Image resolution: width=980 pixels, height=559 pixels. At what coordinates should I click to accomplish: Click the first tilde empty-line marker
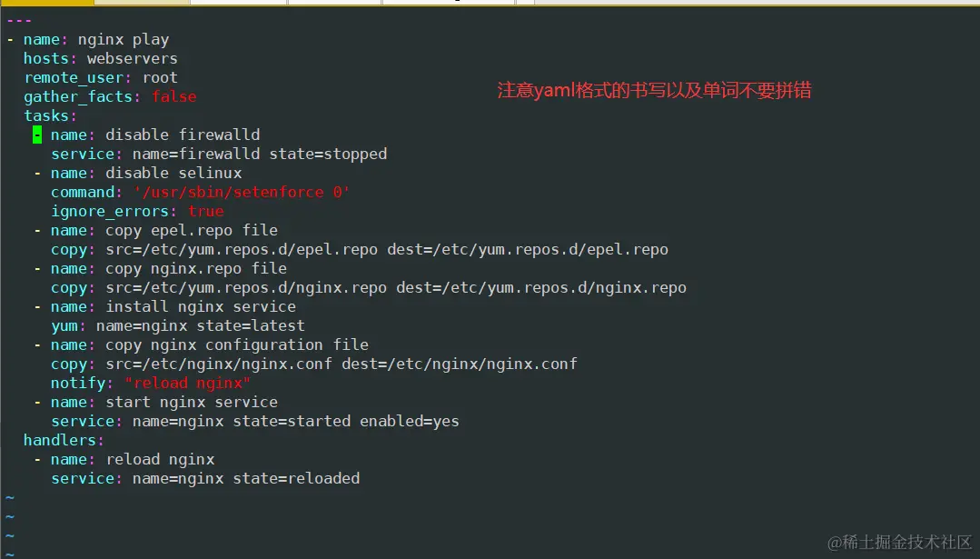[x=10, y=497]
